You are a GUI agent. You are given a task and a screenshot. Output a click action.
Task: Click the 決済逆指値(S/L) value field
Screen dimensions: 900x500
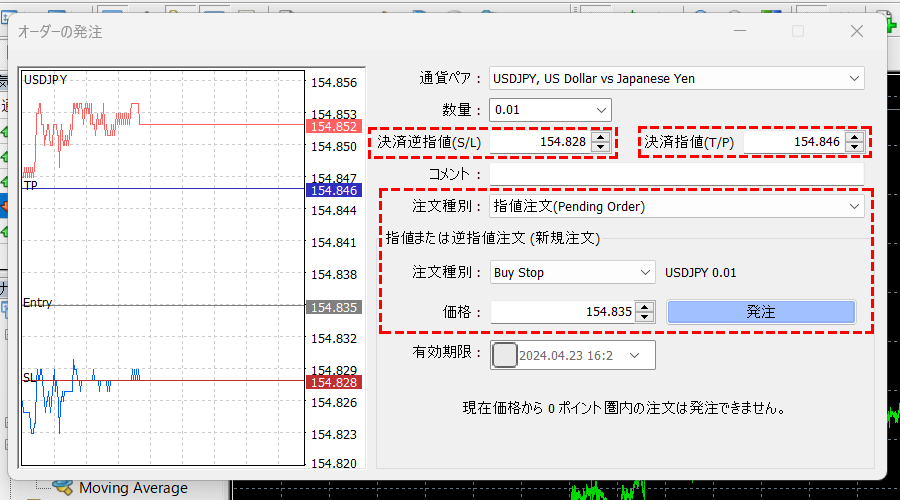(540, 142)
